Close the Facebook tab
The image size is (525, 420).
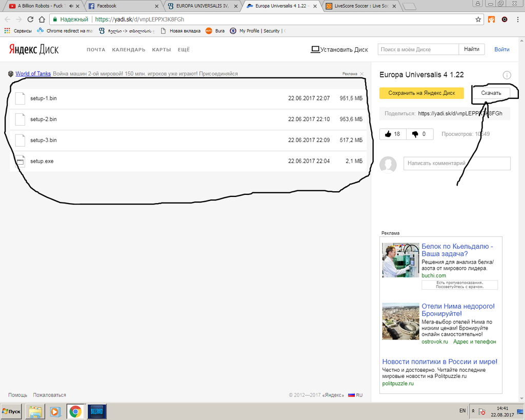tap(157, 6)
